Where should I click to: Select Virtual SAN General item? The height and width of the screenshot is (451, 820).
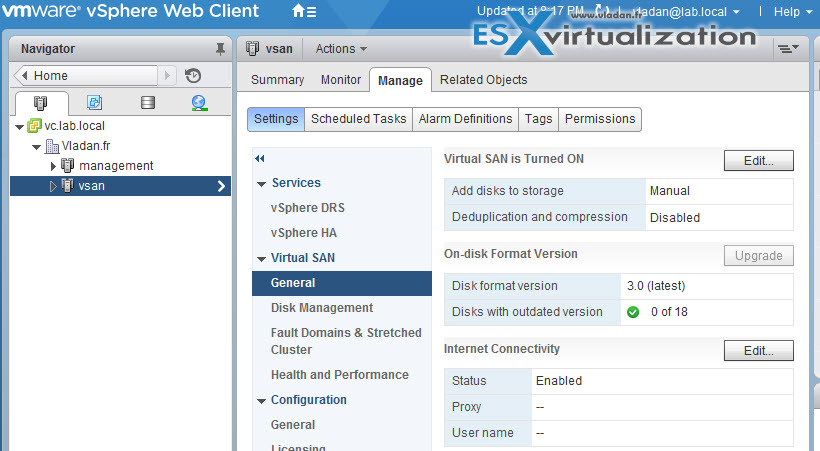(342, 283)
